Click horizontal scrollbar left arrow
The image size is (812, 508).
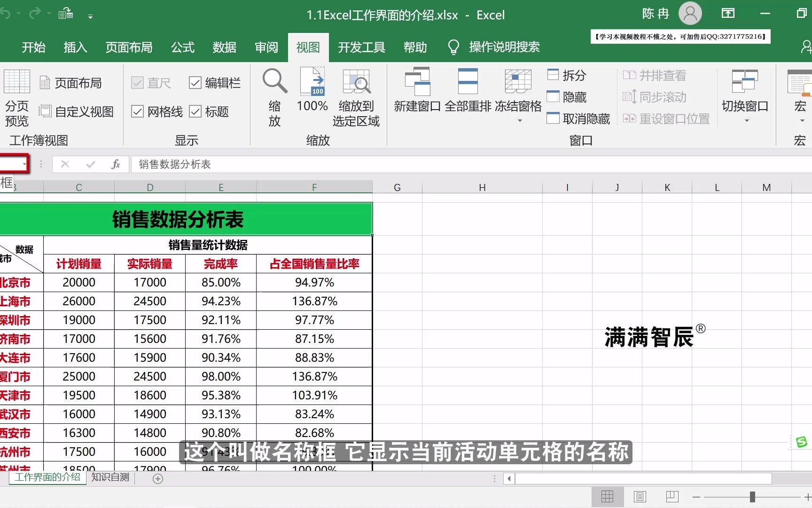tap(509, 479)
